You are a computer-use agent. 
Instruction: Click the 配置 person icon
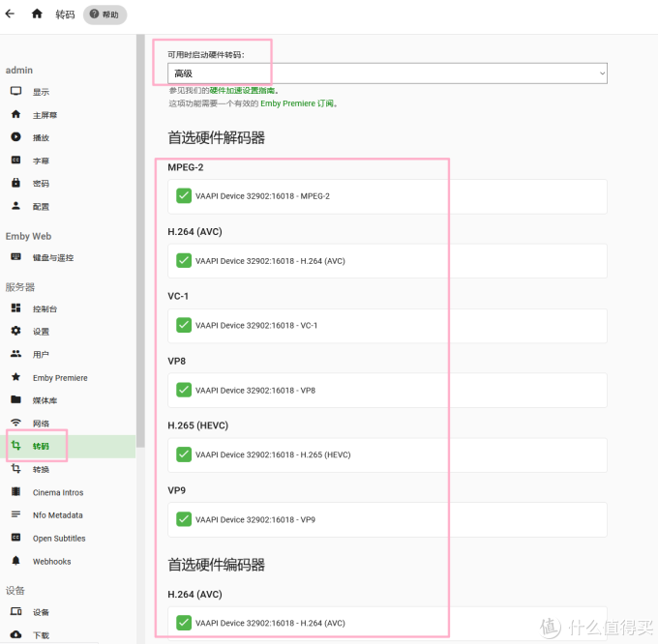(x=15, y=205)
